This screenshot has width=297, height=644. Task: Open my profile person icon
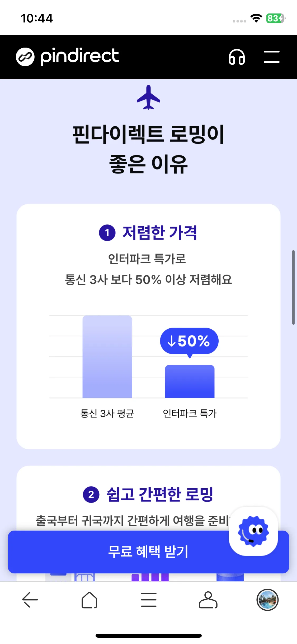point(208,600)
